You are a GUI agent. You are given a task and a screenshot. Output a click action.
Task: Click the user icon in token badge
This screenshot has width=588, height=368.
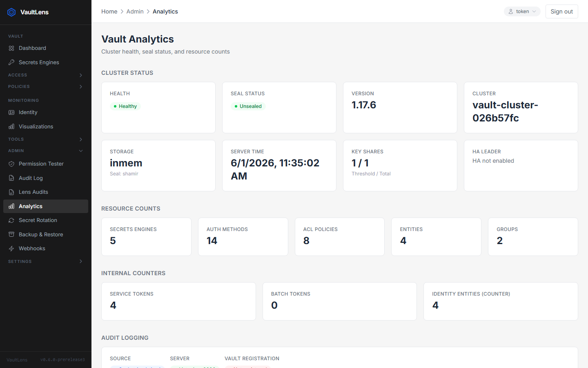click(x=511, y=11)
